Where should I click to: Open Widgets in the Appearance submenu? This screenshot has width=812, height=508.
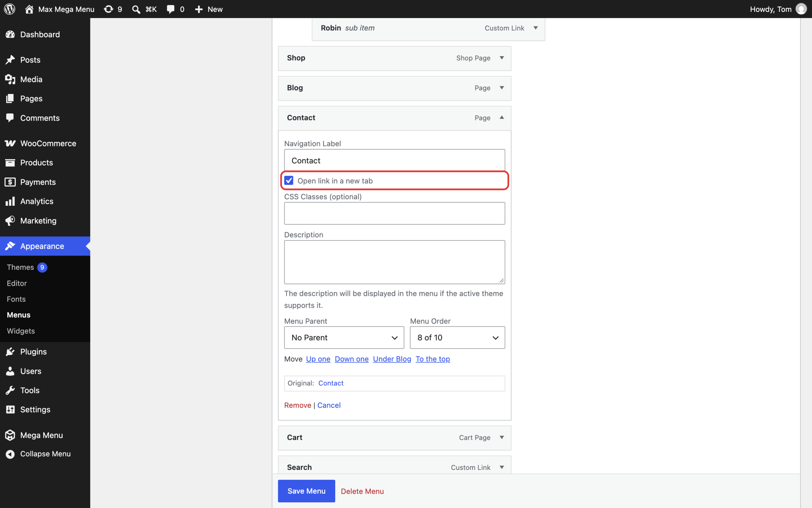(21, 331)
